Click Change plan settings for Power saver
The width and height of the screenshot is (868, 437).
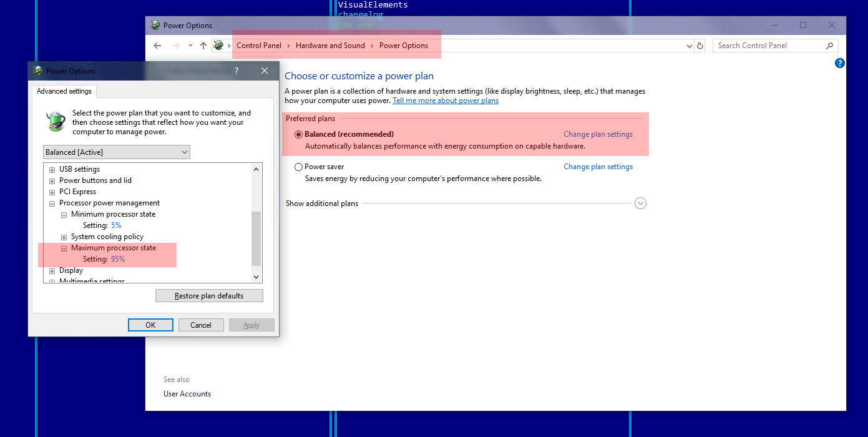click(x=598, y=167)
